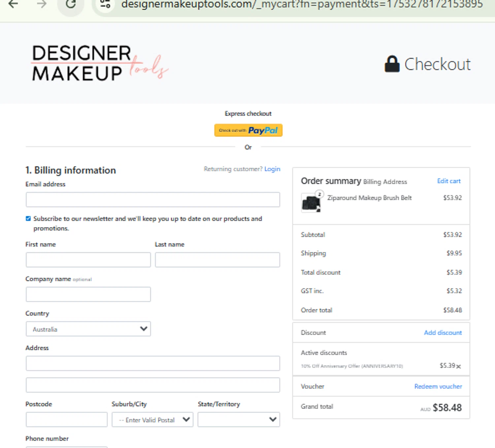Click the browser forward arrow
Screen dimensions: 495x448
click(42, 4)
